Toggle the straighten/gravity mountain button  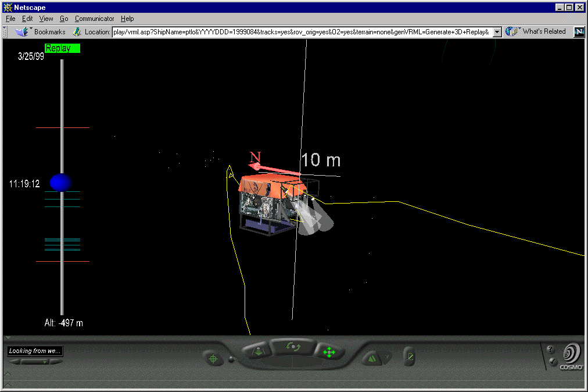click(371, 357)
